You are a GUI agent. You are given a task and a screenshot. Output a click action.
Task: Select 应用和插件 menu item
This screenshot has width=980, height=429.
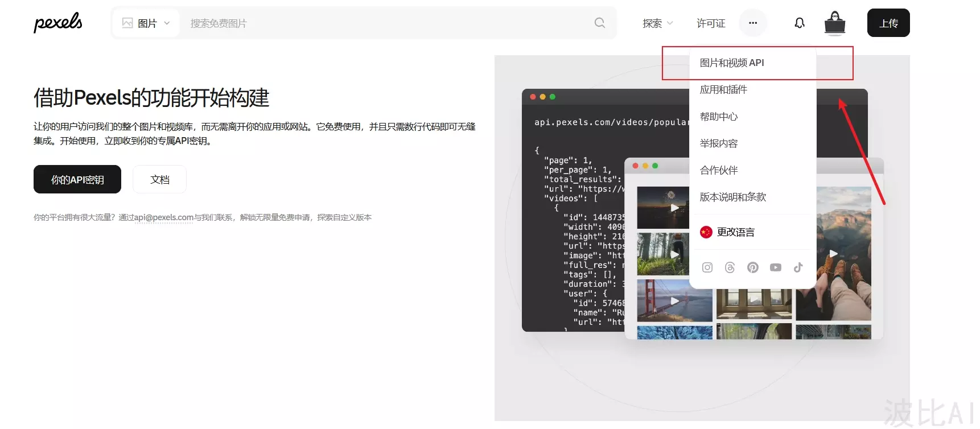[753, 89]
